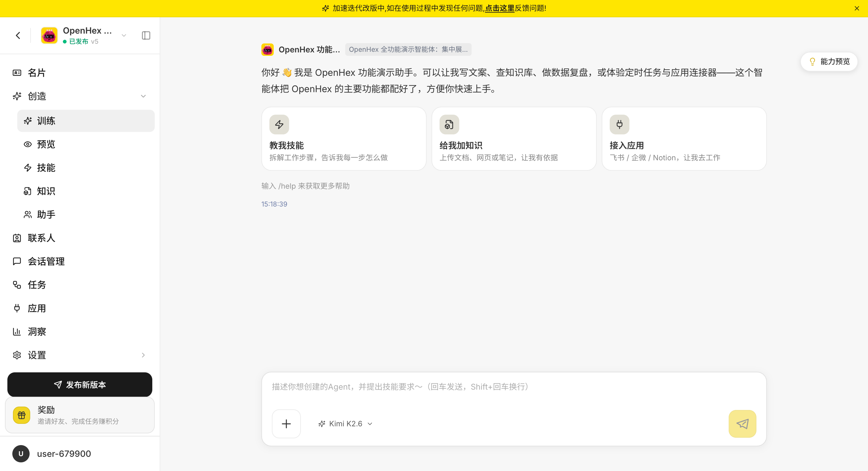Select the 接入应用 card
Image resolution: width=868 pixels, height=471 pixels.
(684, 139)
